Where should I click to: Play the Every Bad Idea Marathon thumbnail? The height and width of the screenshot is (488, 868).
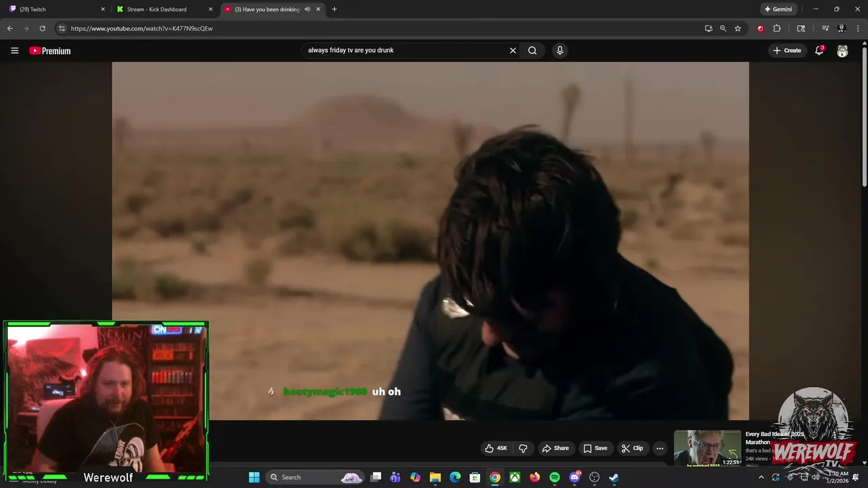(707, 448)
